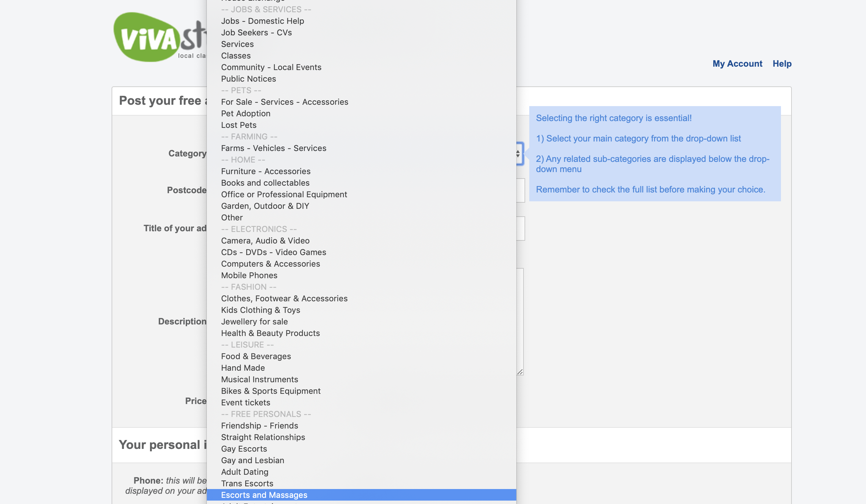This screenshot has width=866, height=504.
Task: Open the Help link
Action: (782, 64)
